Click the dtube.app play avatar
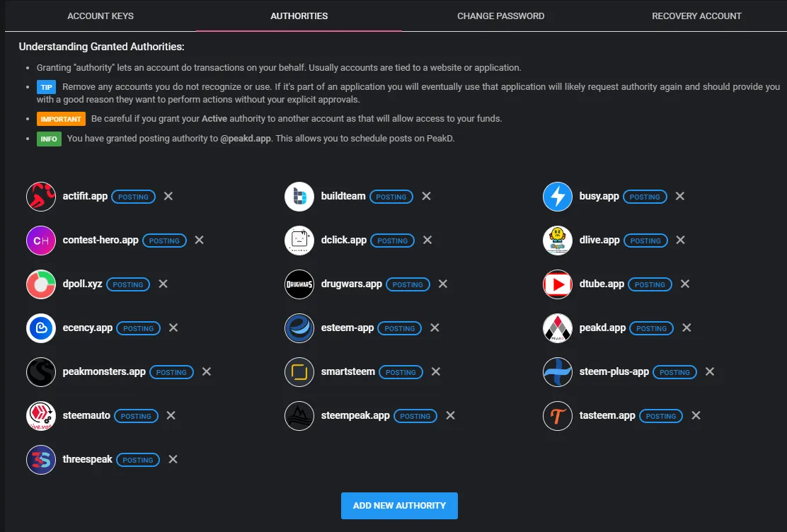The height and width of the screenshot is (532, 787). point(558,284)
